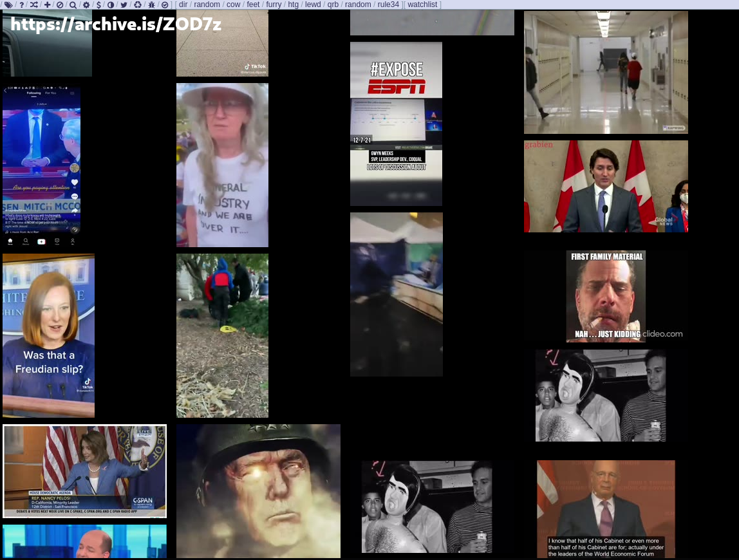Image resolution: width=739 pixels, height=560 pixels.
Task: Open the #EXPOSE ESPN thumbnail
Action: [x=397, y=124]
